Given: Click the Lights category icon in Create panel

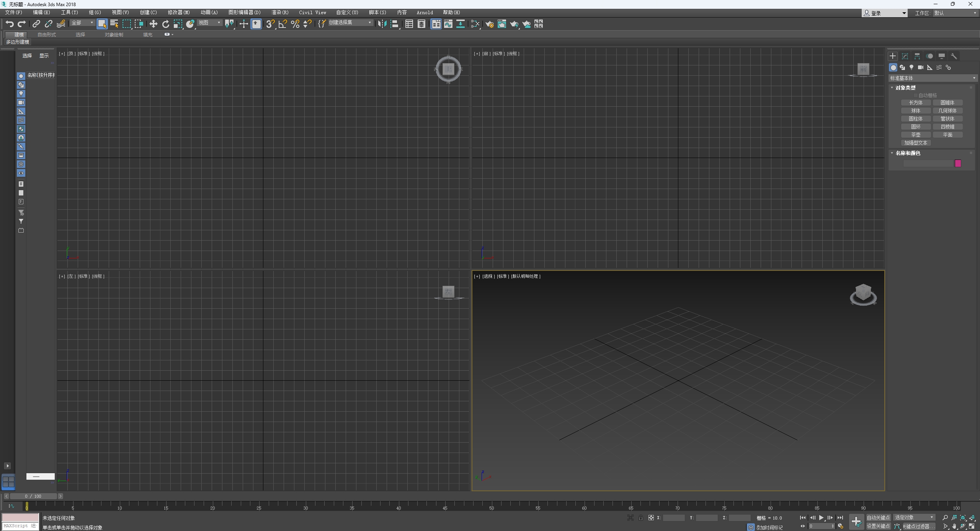Looking at the screenshot, I should pos(911,67).
